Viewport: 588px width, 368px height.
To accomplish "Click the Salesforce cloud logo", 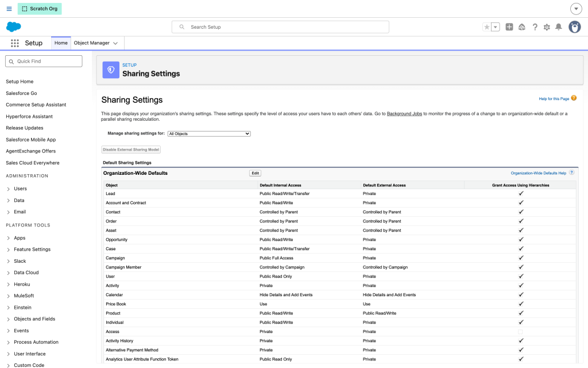I will (14, 26).
